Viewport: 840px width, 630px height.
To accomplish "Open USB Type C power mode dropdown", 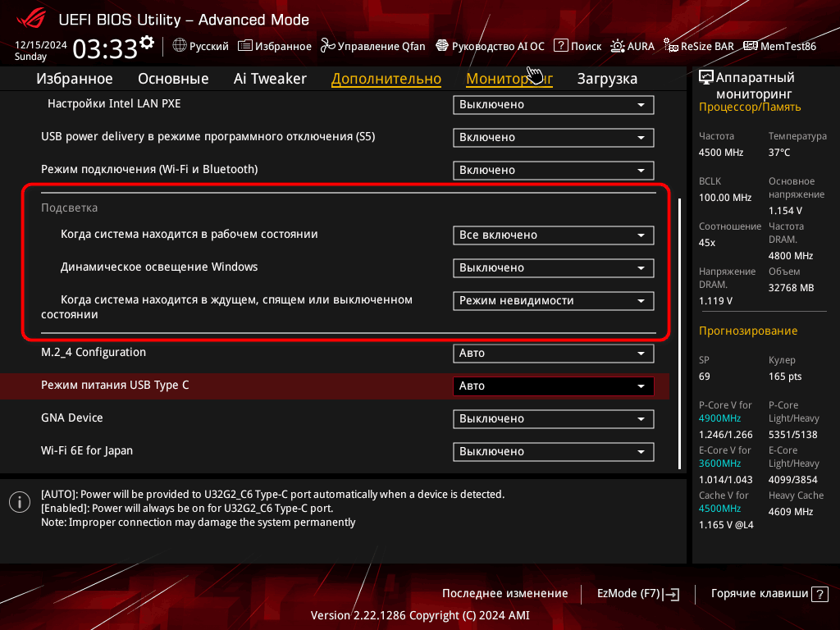I will tap(554, 386).
